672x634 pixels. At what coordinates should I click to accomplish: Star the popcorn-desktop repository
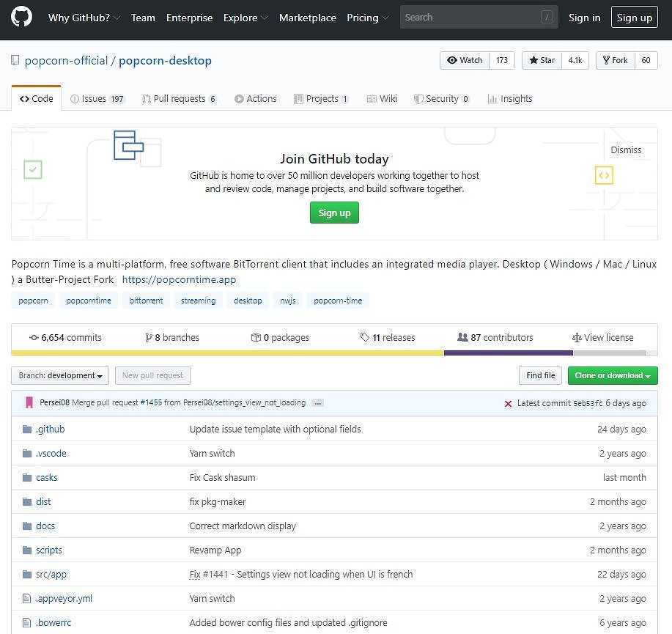542,60
